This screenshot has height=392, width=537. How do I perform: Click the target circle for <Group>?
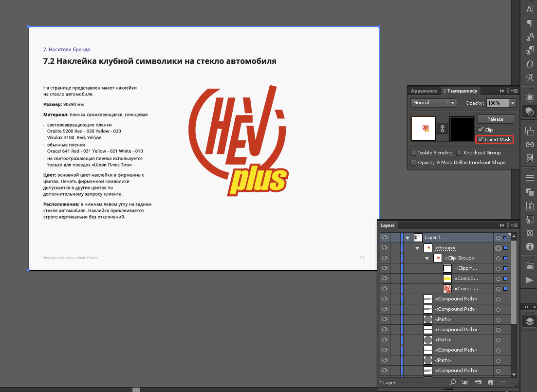[499, 248]
